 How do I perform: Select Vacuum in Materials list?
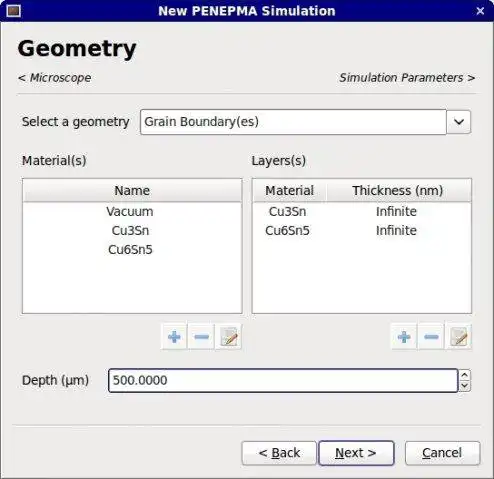tap(132, 212)
